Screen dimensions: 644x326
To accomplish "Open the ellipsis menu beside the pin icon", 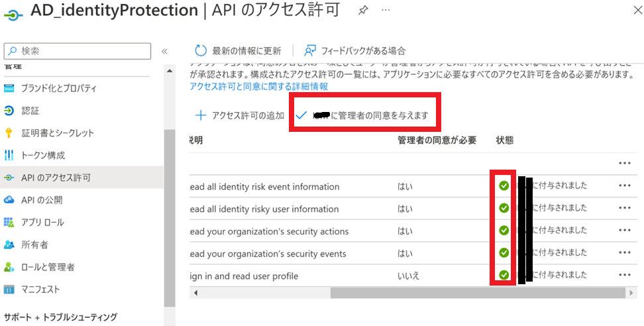I will point(385,10).
